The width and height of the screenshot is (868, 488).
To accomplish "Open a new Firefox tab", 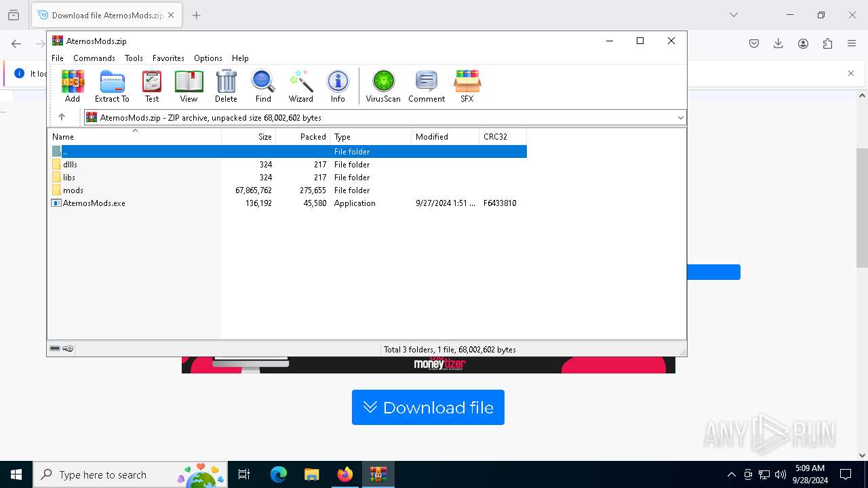I will (197, 15).
